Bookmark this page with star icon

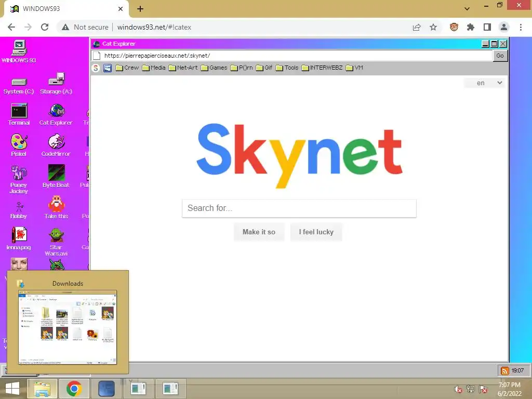[x=433, y=27]
